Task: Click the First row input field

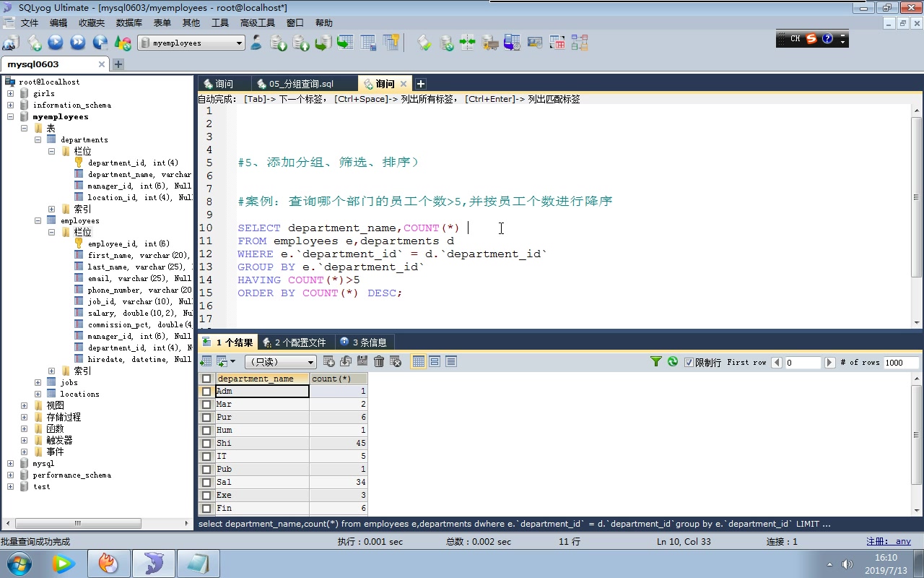Action: 803,362
